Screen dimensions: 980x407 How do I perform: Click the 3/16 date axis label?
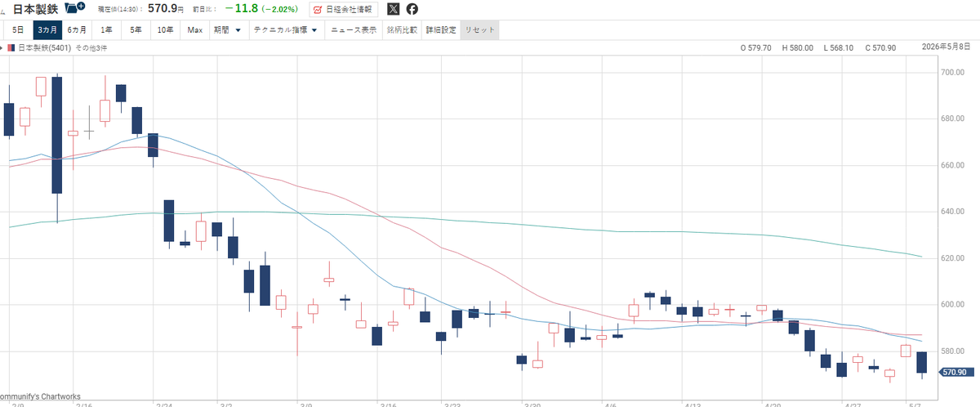click(388, 404)
